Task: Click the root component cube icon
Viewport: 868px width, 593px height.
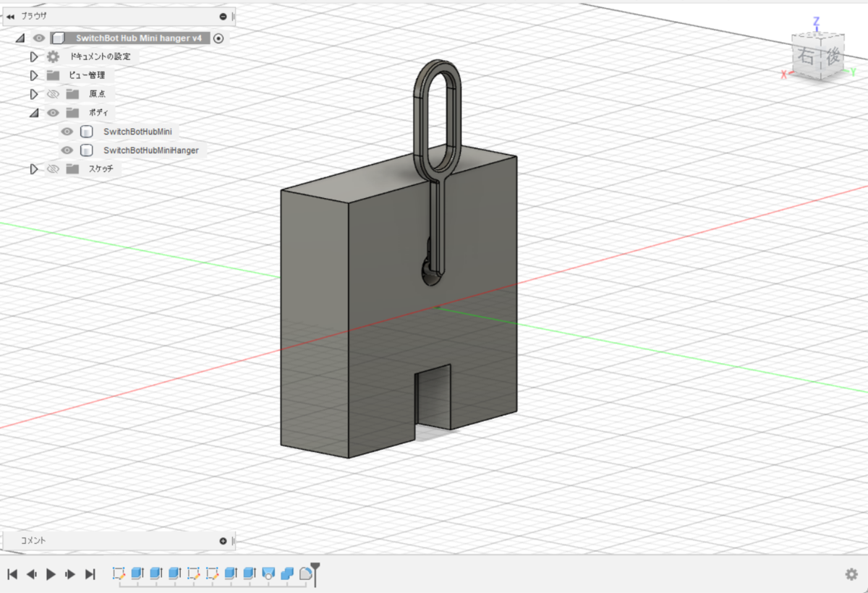Action: (x=59, y=38)
